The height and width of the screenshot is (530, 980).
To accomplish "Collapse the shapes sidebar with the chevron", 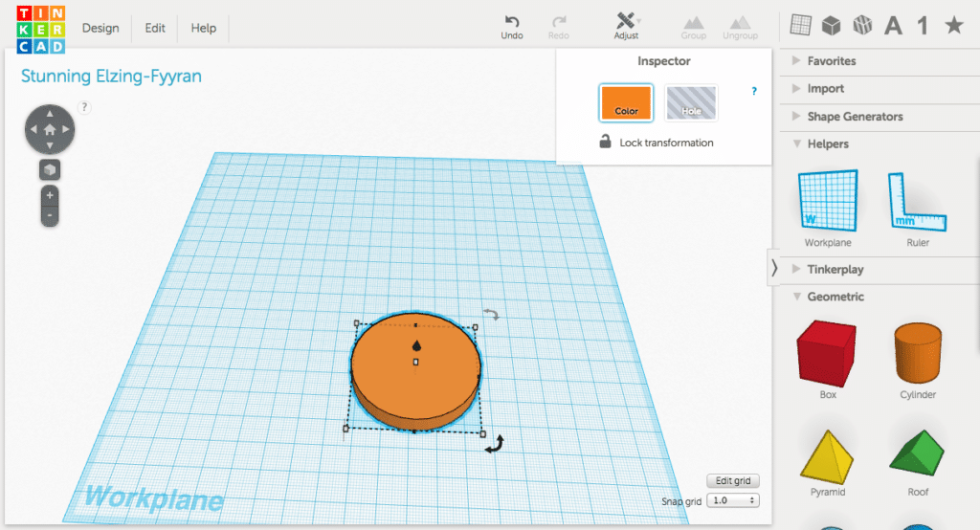I will click(773, 268).
